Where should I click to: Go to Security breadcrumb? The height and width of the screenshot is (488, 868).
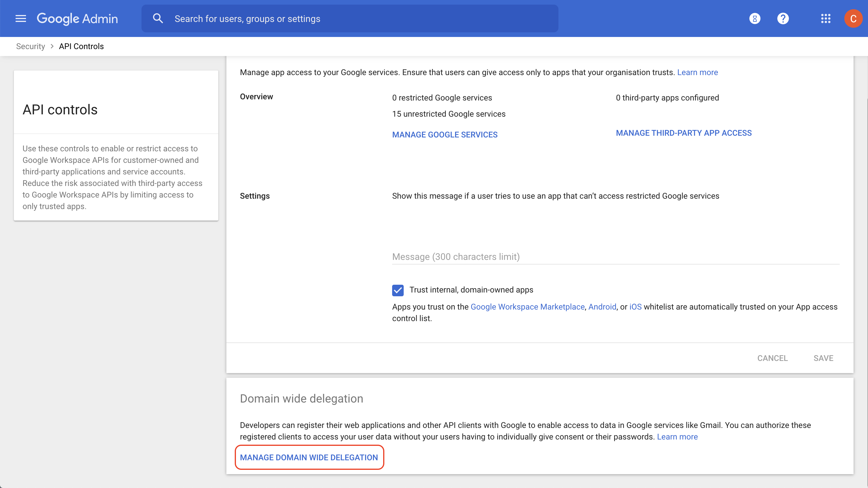coord(30,46)
